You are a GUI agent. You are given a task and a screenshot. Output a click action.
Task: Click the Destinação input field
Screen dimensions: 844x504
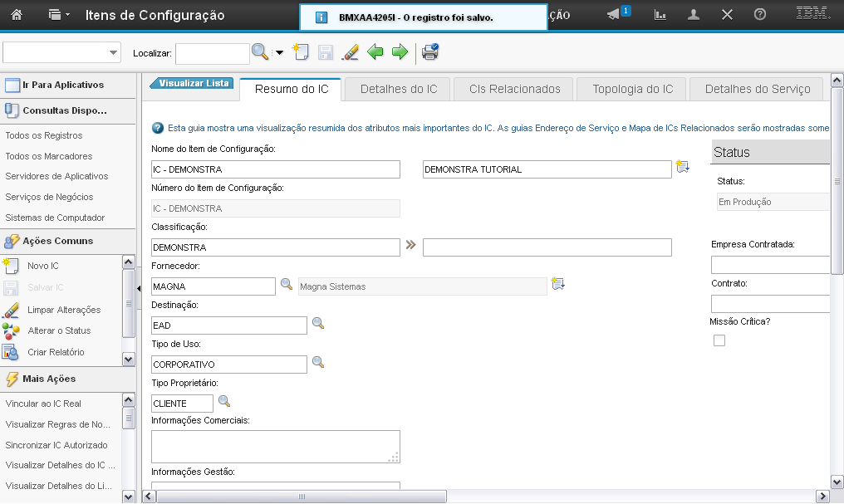pyautogui.click(x=229, y=325)
